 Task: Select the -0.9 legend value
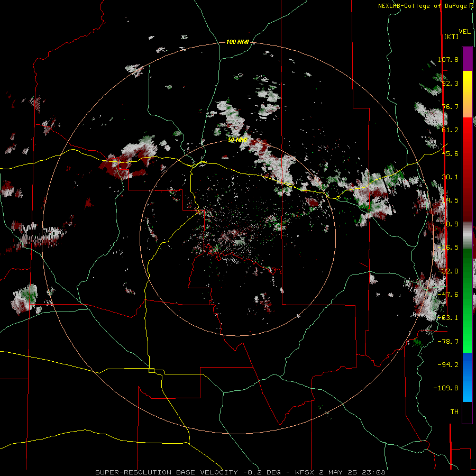(450, 224)
